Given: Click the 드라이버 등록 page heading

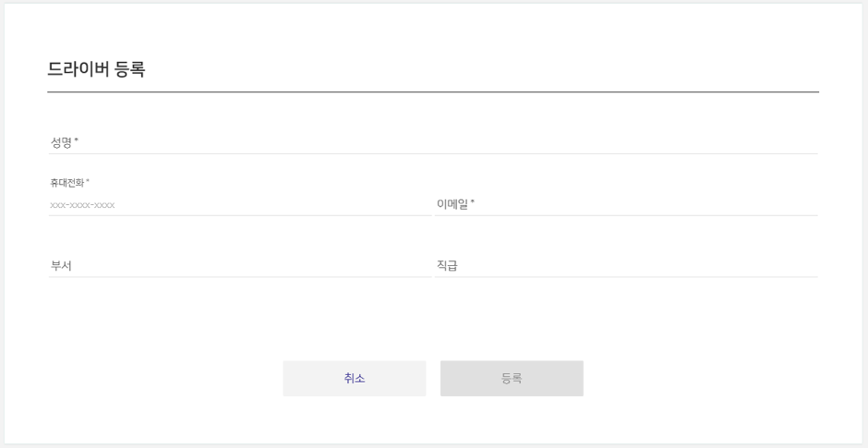Looking at the screenshot, I should [96, 69].
